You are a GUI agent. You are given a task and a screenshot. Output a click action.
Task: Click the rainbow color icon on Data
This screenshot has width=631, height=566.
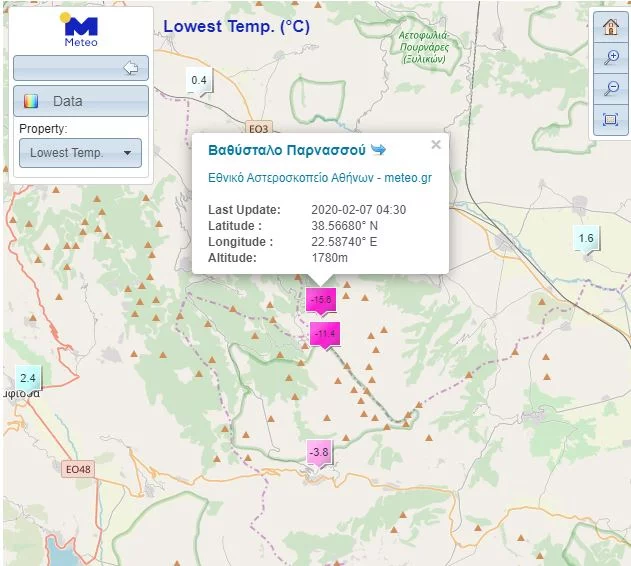(32, 101)
